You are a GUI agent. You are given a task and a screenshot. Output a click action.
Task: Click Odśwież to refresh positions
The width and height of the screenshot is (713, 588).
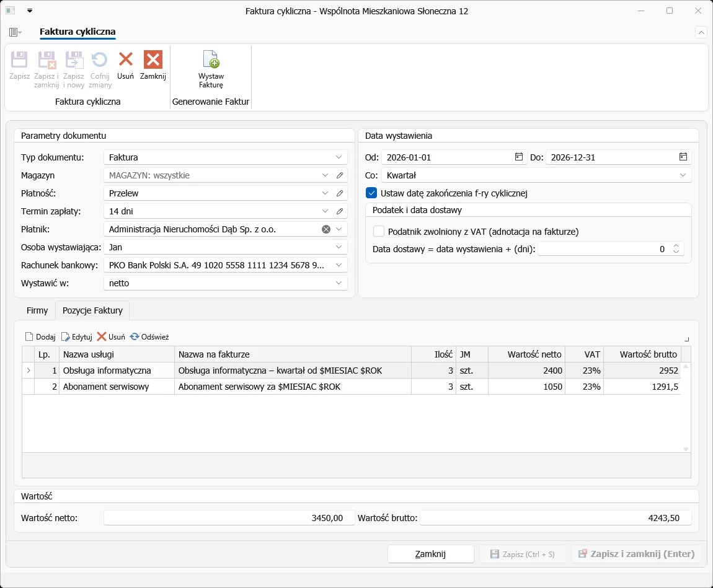pos(149,336)
